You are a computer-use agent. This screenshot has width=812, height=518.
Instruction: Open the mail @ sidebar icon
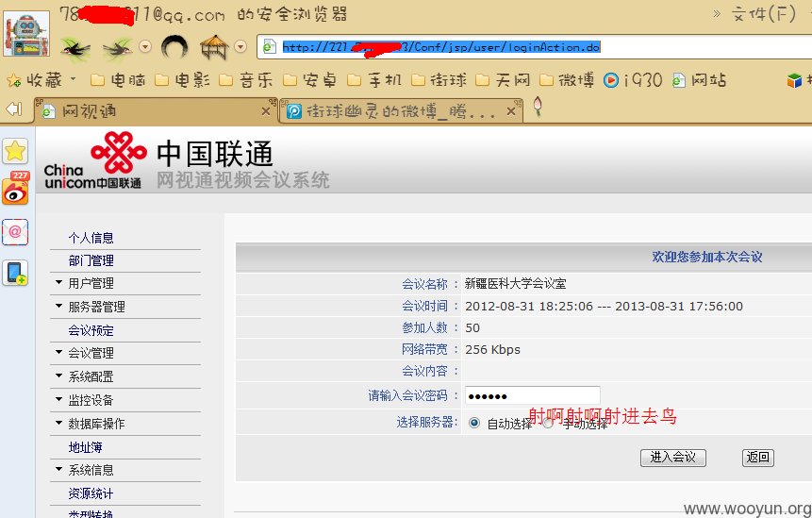click(15, 231)
